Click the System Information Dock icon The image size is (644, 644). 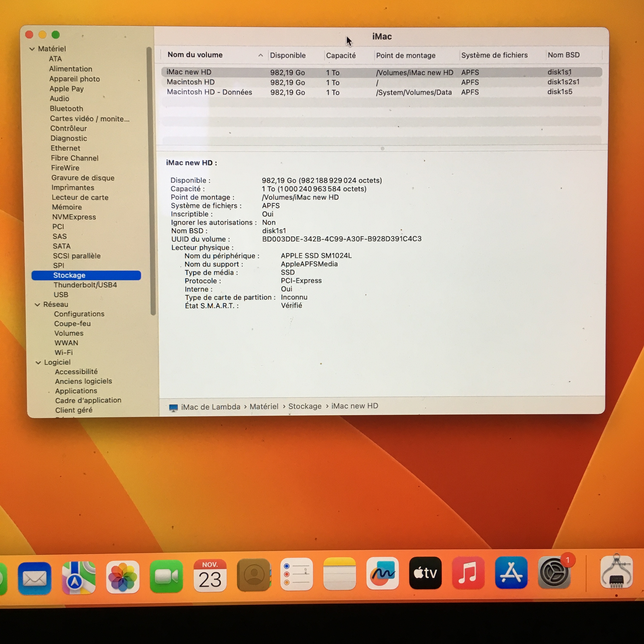tap(617, 572)
